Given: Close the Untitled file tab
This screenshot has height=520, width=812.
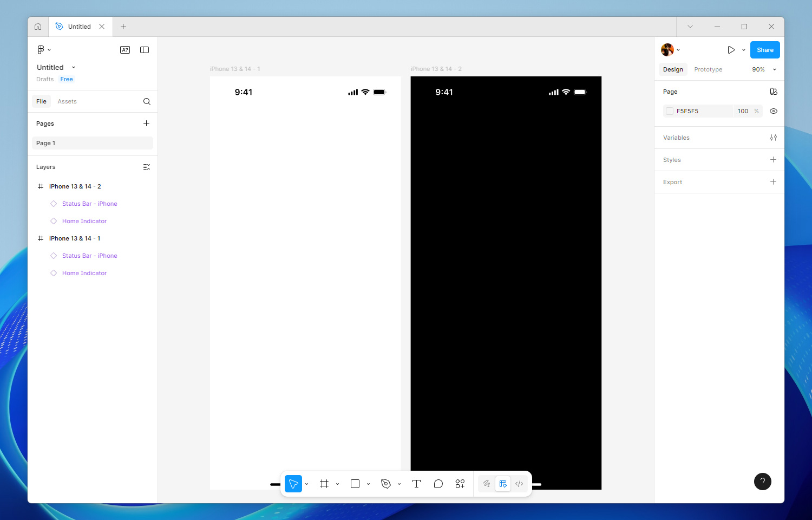Looking at the screenshot, I should pyautogui.click(x=102, y=27).
